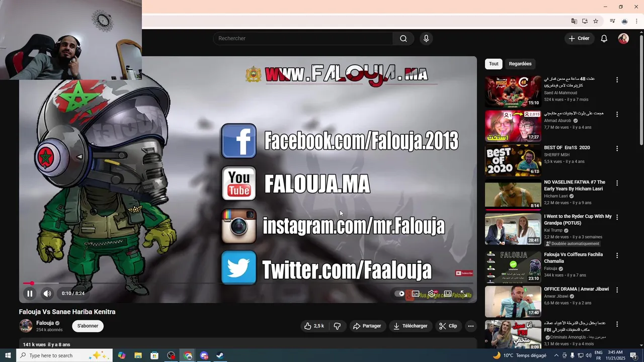Open the browser three-dot menu

point(636,21)
